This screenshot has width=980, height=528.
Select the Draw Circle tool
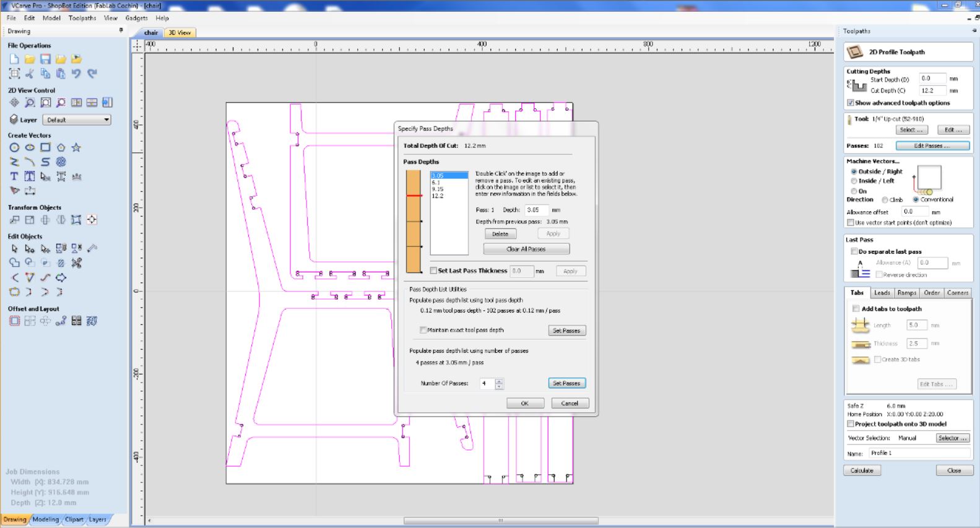14,147
